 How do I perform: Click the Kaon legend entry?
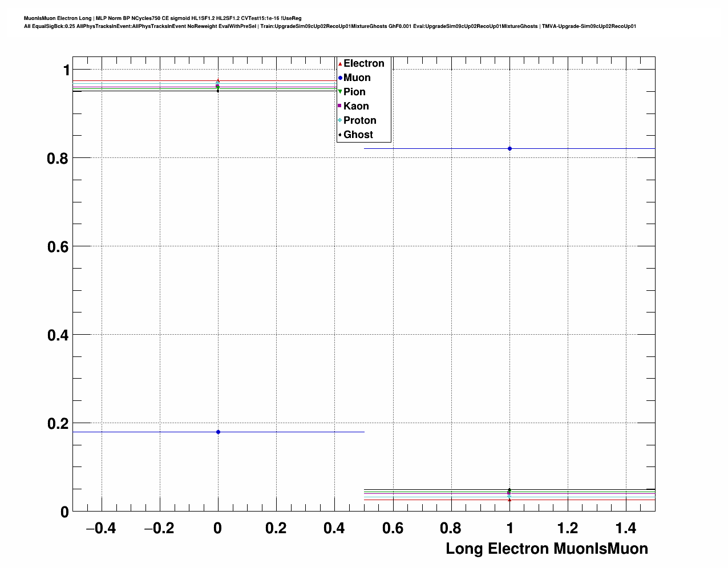tap(354, 106)
